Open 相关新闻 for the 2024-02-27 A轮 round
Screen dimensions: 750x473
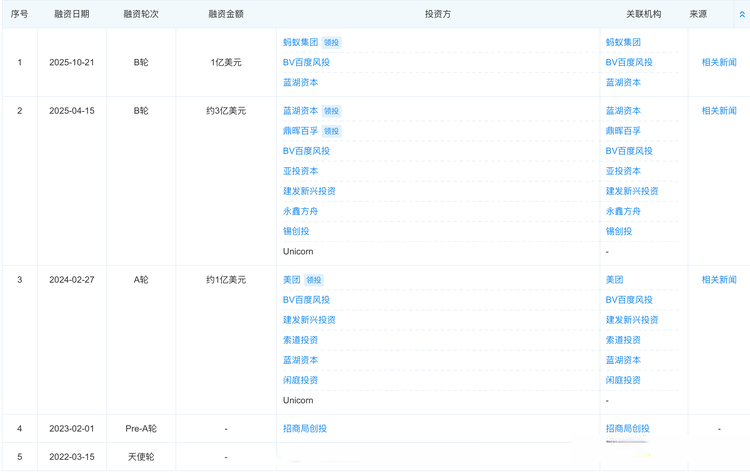point(718,279)
